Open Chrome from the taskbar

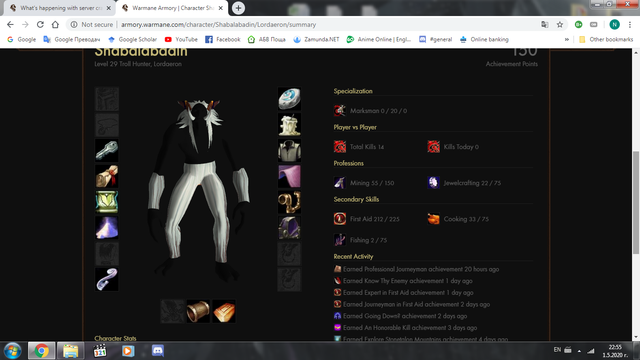point(41,351)
